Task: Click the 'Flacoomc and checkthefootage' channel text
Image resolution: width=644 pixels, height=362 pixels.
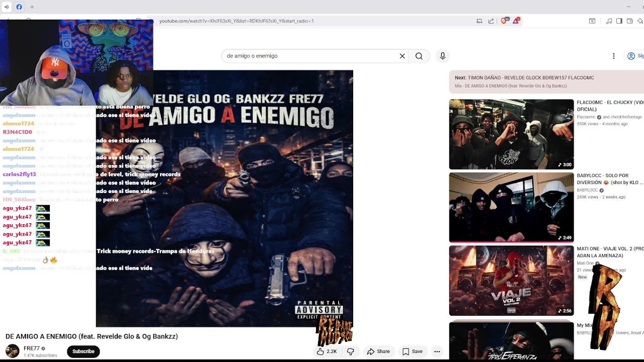Action: pos(609,117)
